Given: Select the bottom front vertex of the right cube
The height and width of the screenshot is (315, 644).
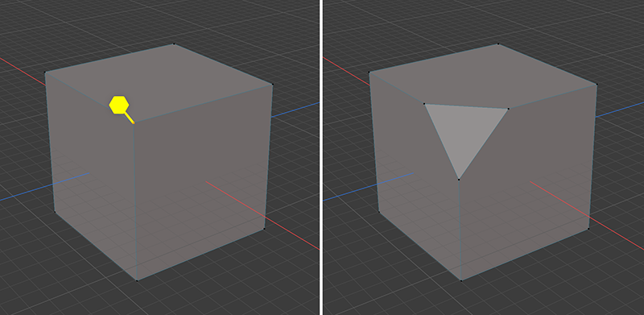Looking at the screenshot, I should pyautogui.click(x=461, y=280).
